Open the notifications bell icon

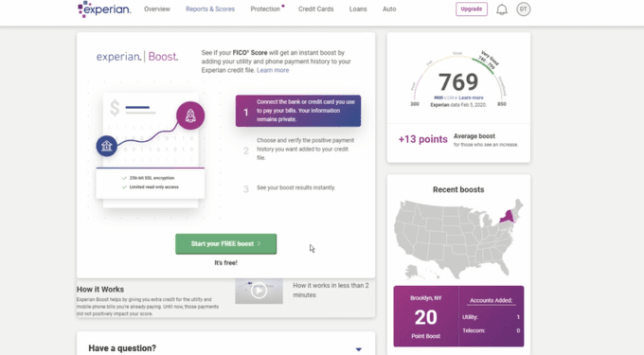coord(502,9)
